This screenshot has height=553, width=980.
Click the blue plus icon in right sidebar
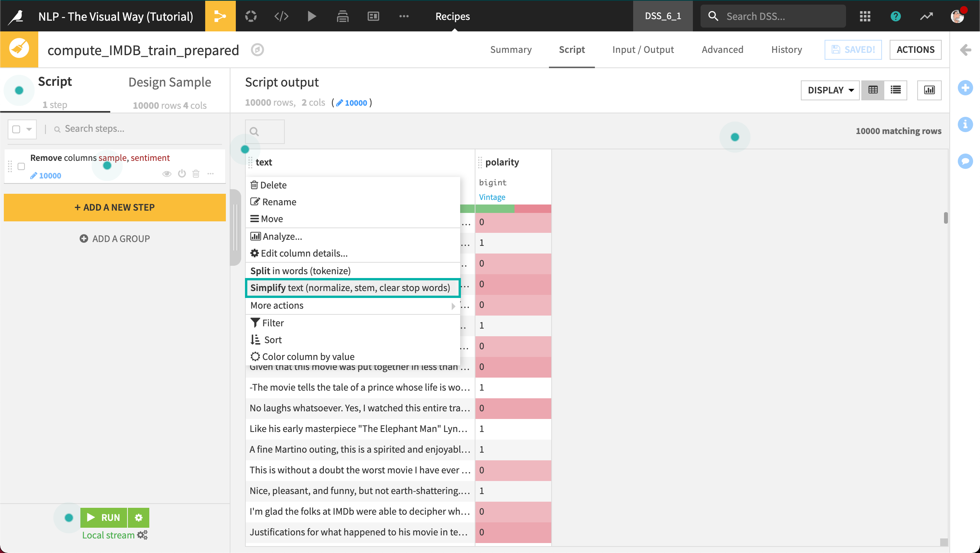pos(965,88)
